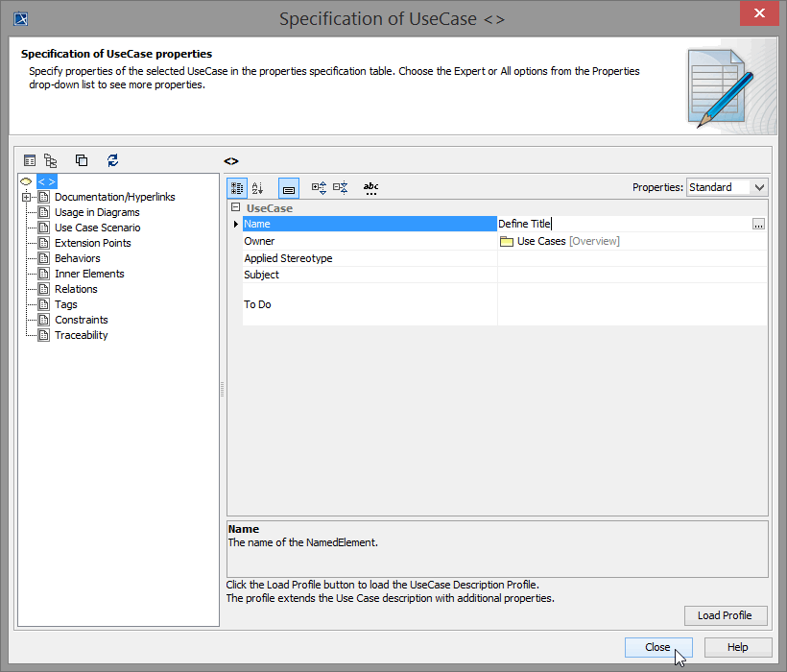Click the overlapping windows icon above tree
Viewport: 787px width, 672px height.
tap(82, 161)
